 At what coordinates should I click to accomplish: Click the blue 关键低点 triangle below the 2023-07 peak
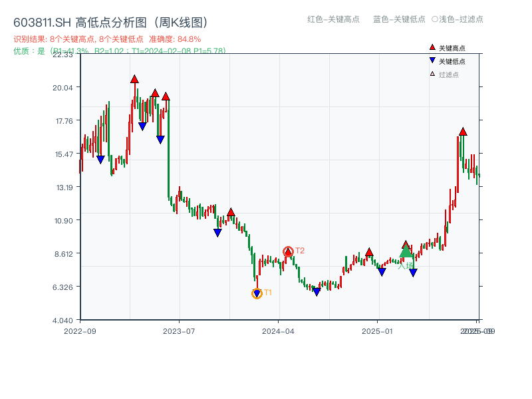160,138
